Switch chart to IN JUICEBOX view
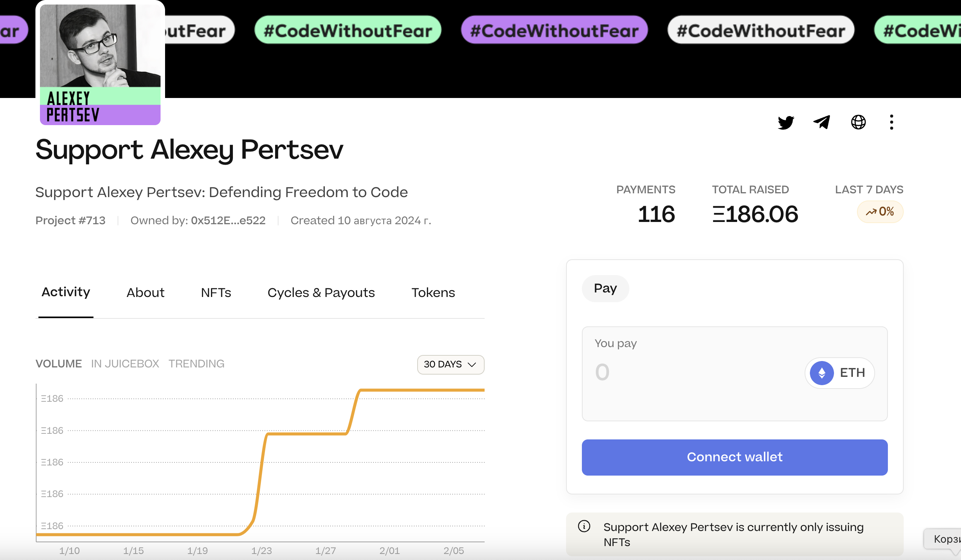The image size is (961, 560). point(125,364)
